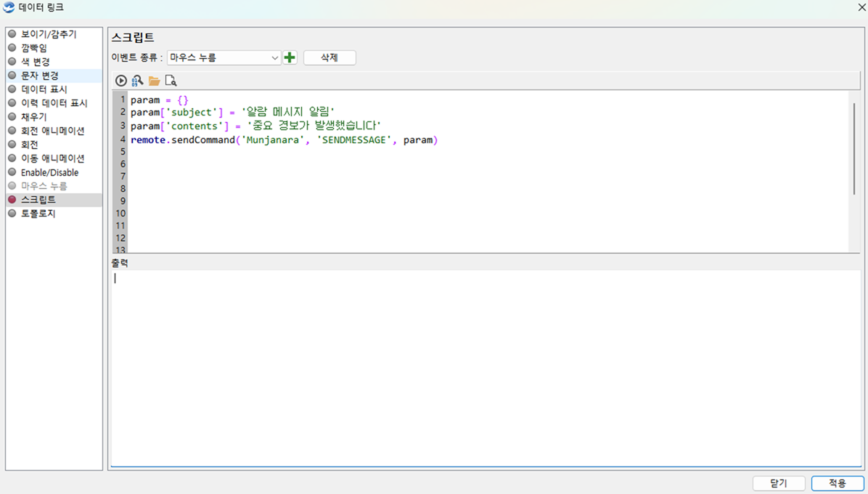The height and width of the screenshot is (494, 868).
Task: Select the 색 변경 option
Action: tap(35, 62)
